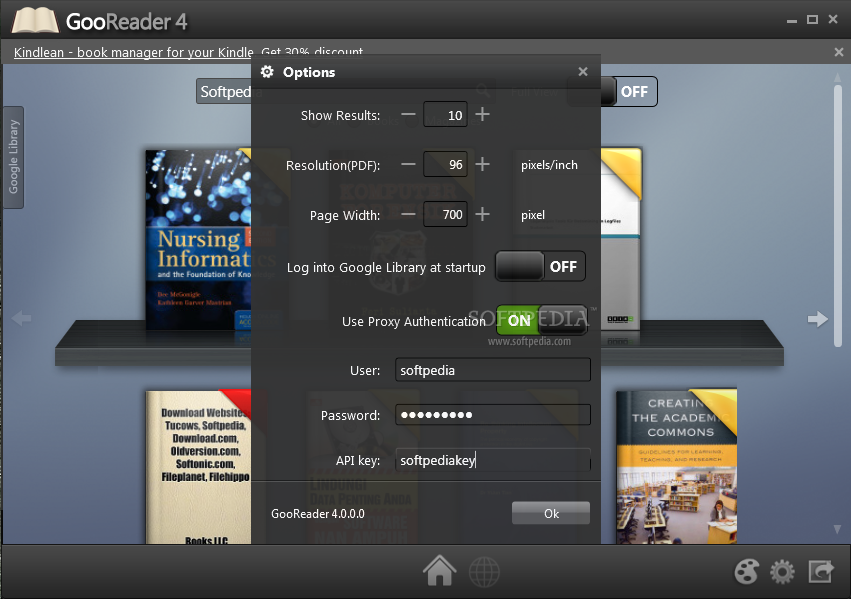
Task: Click the Page Width 700 field
Action: [x=445, y=214]
